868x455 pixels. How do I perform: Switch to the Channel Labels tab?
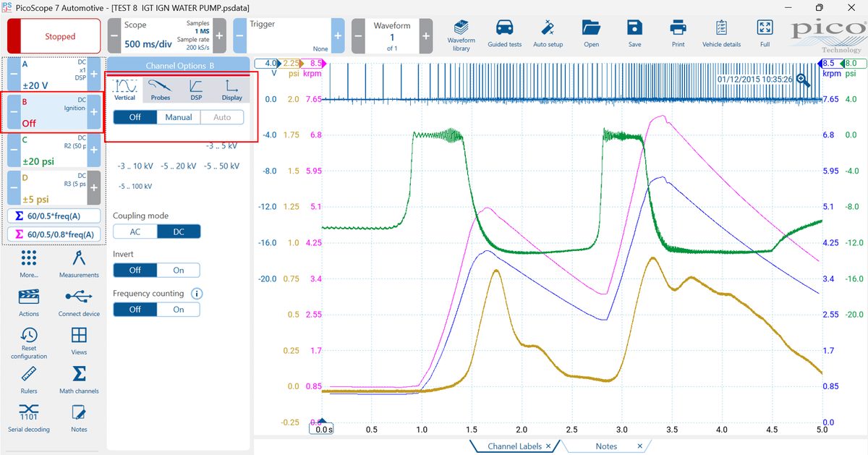tap(513, 446)
